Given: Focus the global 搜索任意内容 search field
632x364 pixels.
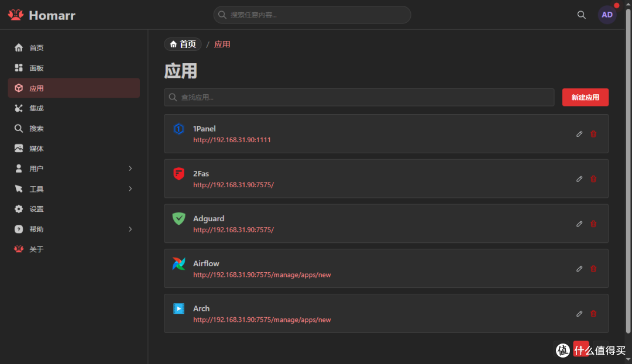Looking at the screenshot, I should 312,15.
